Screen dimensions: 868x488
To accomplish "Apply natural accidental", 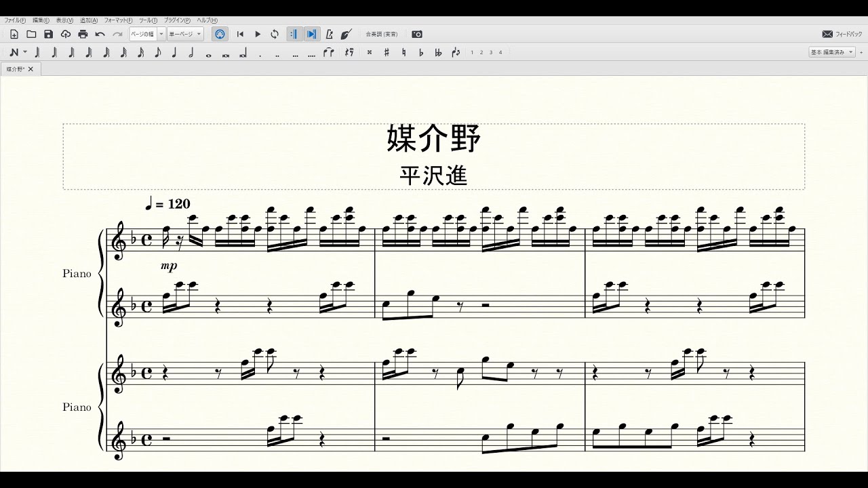I will pos(404,52).
